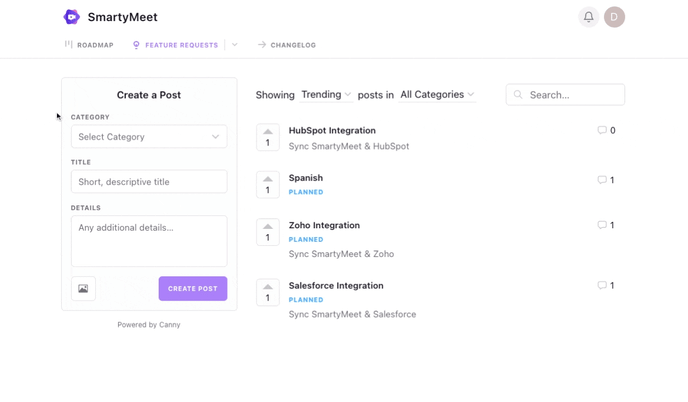Screen dimensions: 688x402
Task: Open the Zoho Integration post title
Action: tap(324, 225)
